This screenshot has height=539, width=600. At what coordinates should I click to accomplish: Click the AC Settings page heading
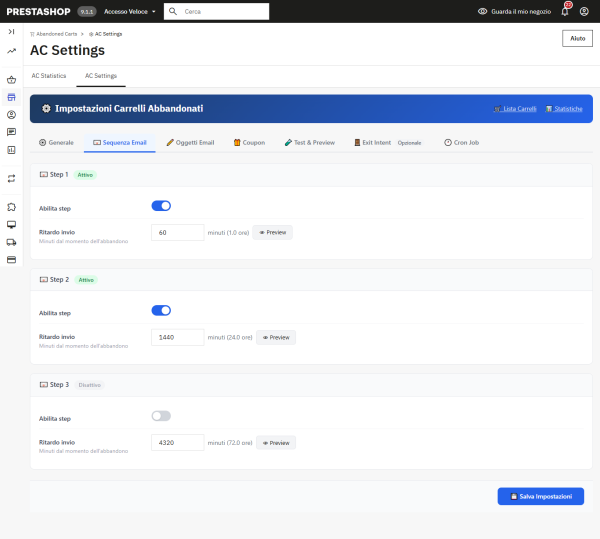(67, 50)
